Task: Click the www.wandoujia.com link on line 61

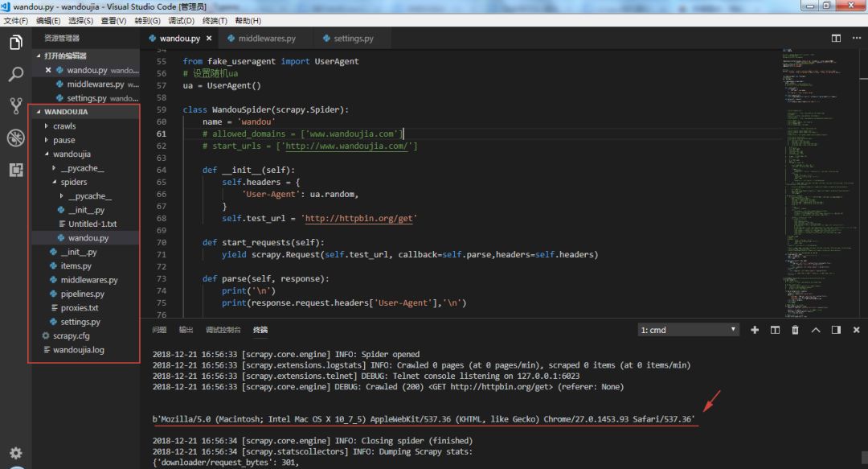Action: (351, 134)
